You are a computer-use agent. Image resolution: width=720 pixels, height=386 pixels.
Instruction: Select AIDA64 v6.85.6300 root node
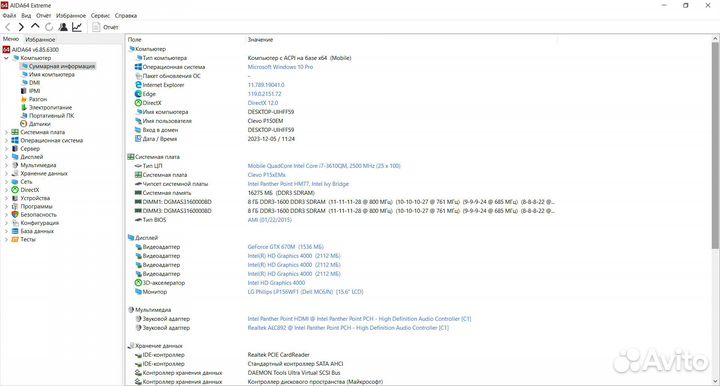tap(31, 50)
